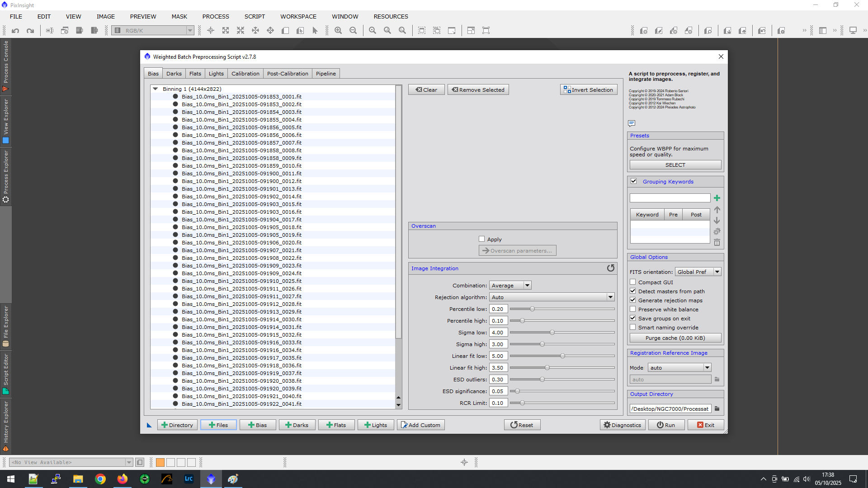
Task: Click the undo arrow in main toolbar
Action: tap(15, 30)
